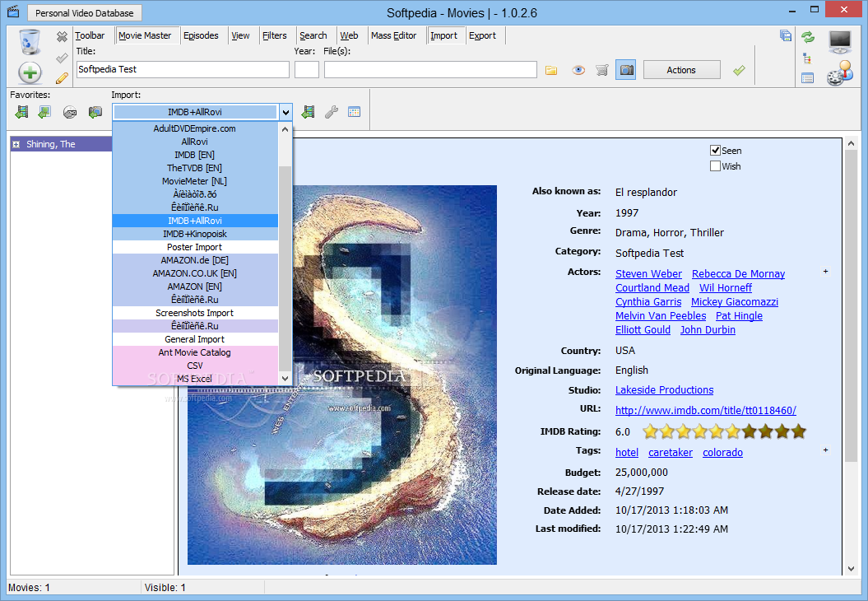
Task: Select MS Excel import option
Action: [x=195, y=379]
